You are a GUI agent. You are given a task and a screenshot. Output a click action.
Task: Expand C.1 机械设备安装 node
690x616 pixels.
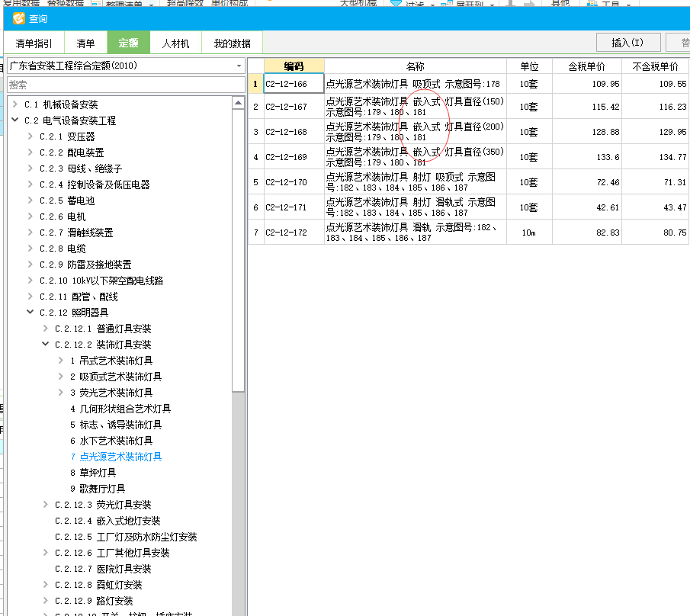click(15, 104)
